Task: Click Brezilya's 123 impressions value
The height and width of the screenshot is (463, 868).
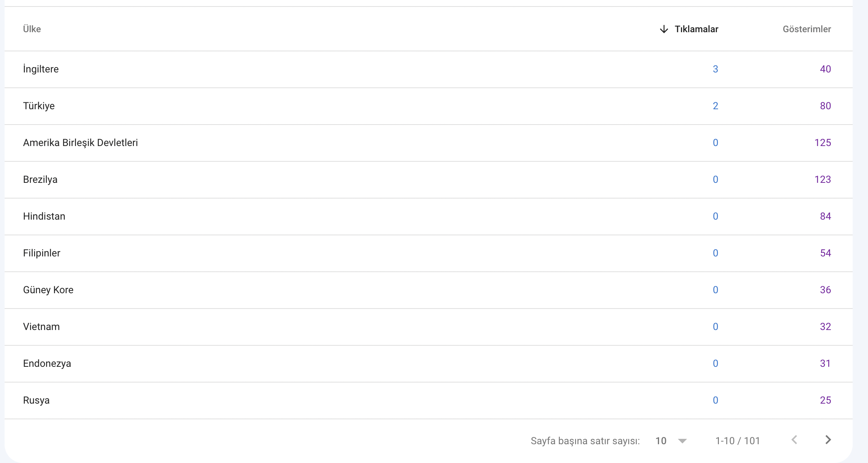Action: coord(822,179)
